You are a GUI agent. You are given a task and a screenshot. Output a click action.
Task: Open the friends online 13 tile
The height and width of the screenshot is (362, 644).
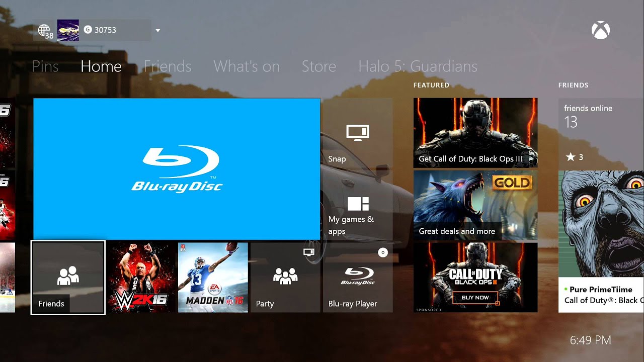point(601,133)
